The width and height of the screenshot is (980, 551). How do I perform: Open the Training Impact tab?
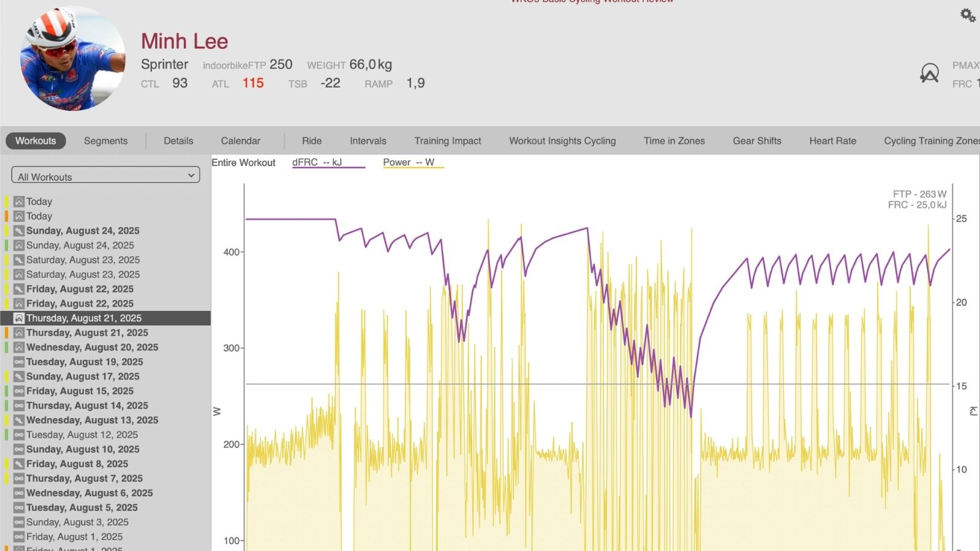[x=447, y=141]
